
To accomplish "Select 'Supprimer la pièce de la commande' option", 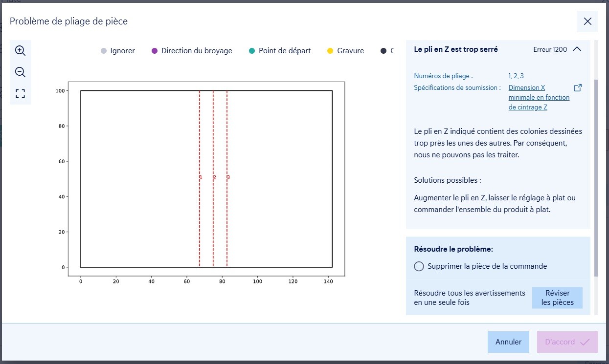I will [x=419, y=266].
